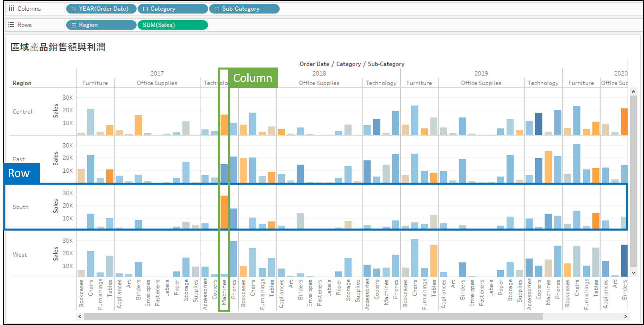Expand the Sub-Category pill plus icon

tap(217, 9)
